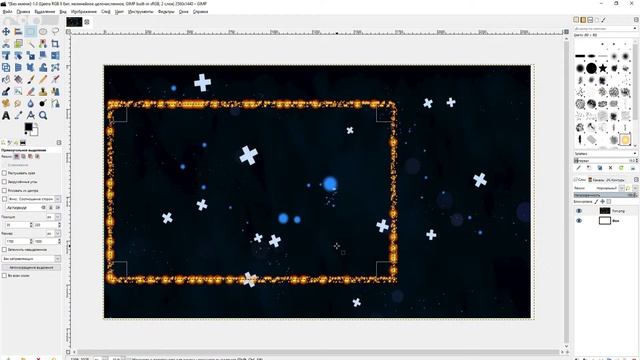Click the delete brush icon
Screen dimensions: 640x360
coord(611,168)
